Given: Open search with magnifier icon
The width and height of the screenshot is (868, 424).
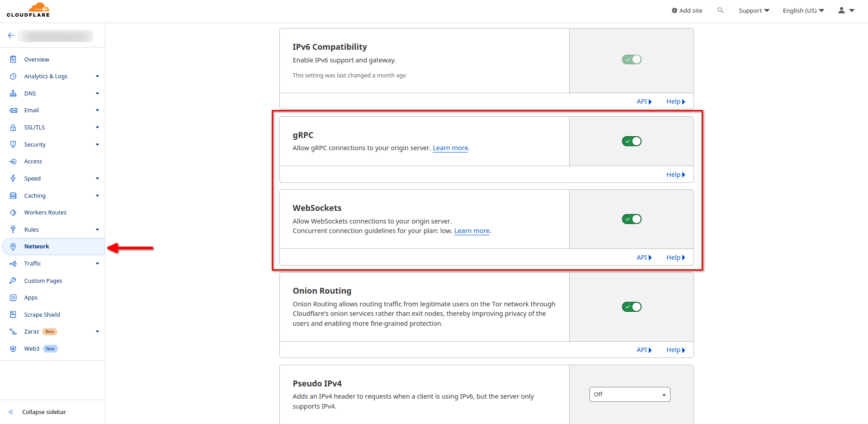Looking at the screenshot, I should (x=721, y=10).
